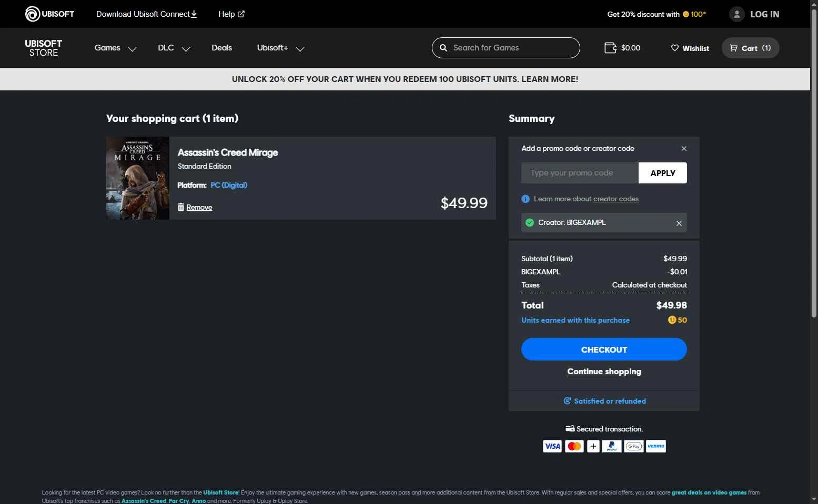The width and height of the screenshot is (818, 504).
Task: Open the creator codes link
Action: (x=616, y=199)
